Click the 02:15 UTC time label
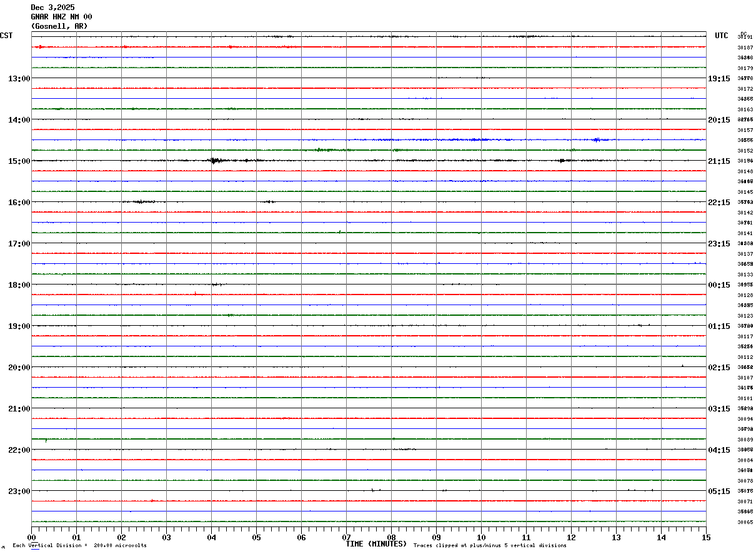This screenshot has height=554, width=756. (719, 367)
